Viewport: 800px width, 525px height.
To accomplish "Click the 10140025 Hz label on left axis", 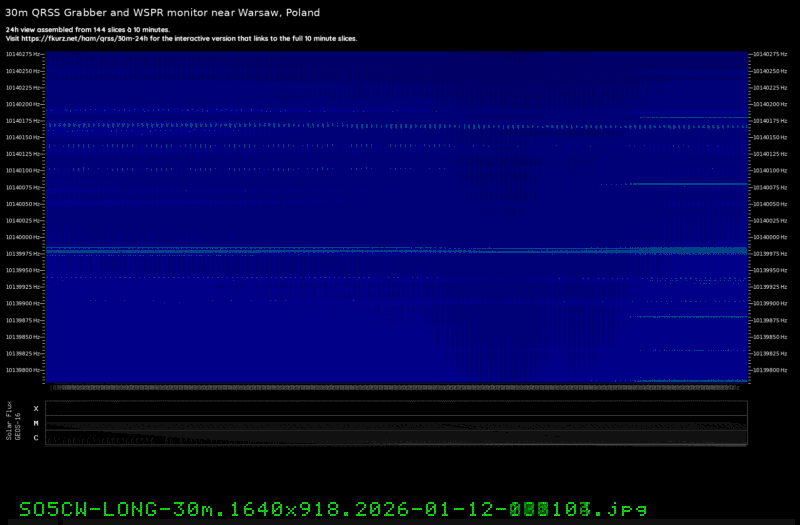I will pyautogui.click(x=23, y=220).
